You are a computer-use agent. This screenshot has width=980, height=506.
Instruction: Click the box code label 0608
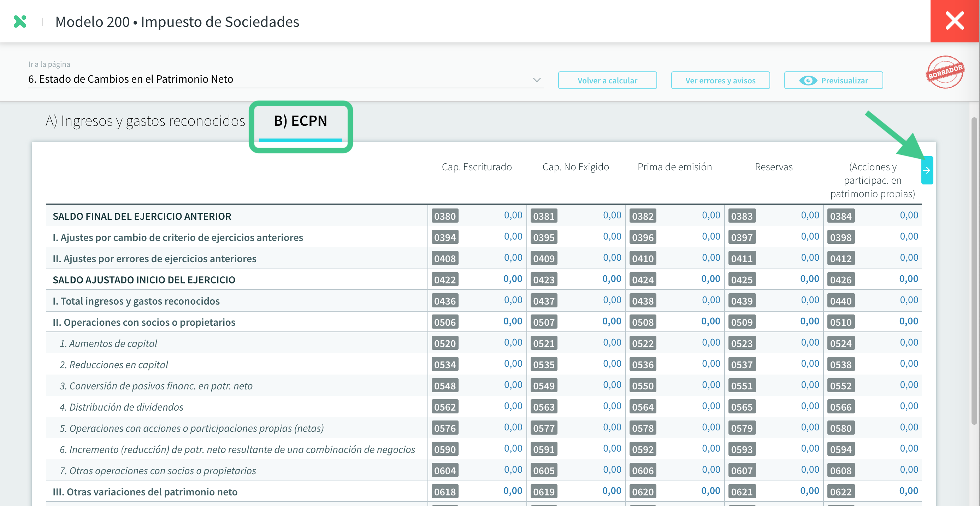[840, 471]
